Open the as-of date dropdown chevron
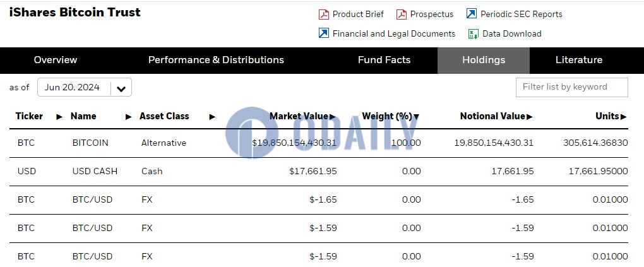This screenshot has height=267, width=644. point(121,88)
